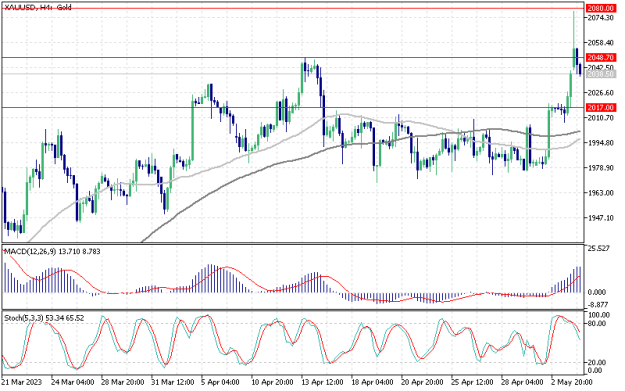Click the 2074.30 price axis value

point(600,18)
